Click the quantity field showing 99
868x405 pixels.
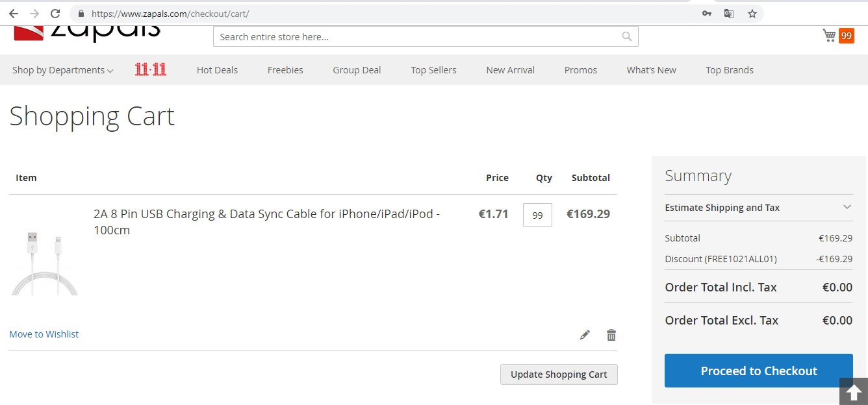537,215
